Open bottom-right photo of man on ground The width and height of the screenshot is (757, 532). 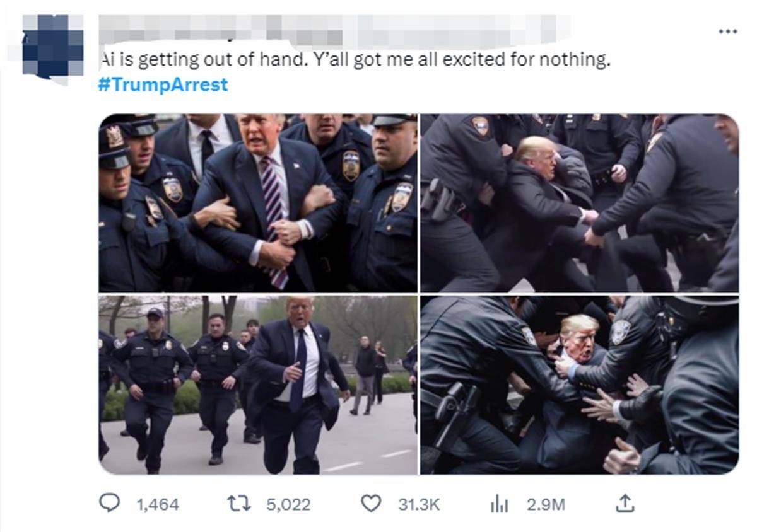[x=579, y=385]
